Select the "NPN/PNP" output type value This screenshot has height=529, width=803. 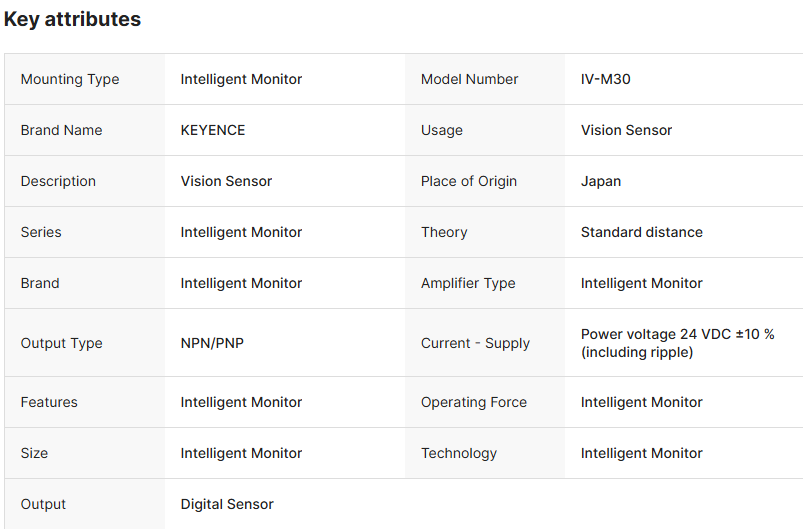[x=212, y=343]
